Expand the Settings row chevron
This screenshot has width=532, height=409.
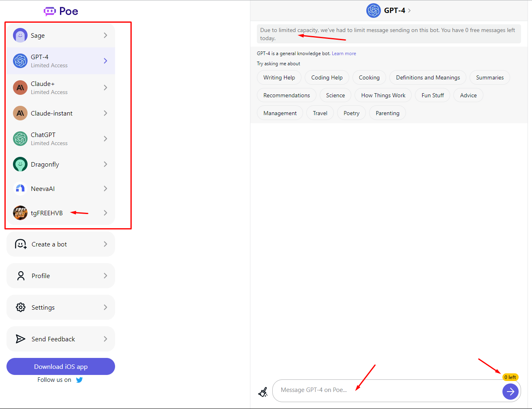105,307
